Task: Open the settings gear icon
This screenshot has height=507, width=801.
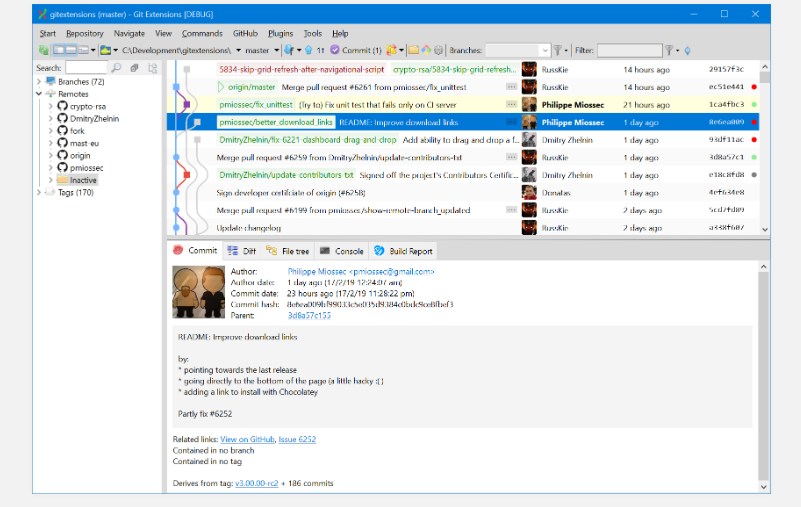Action: coord(438,50)
